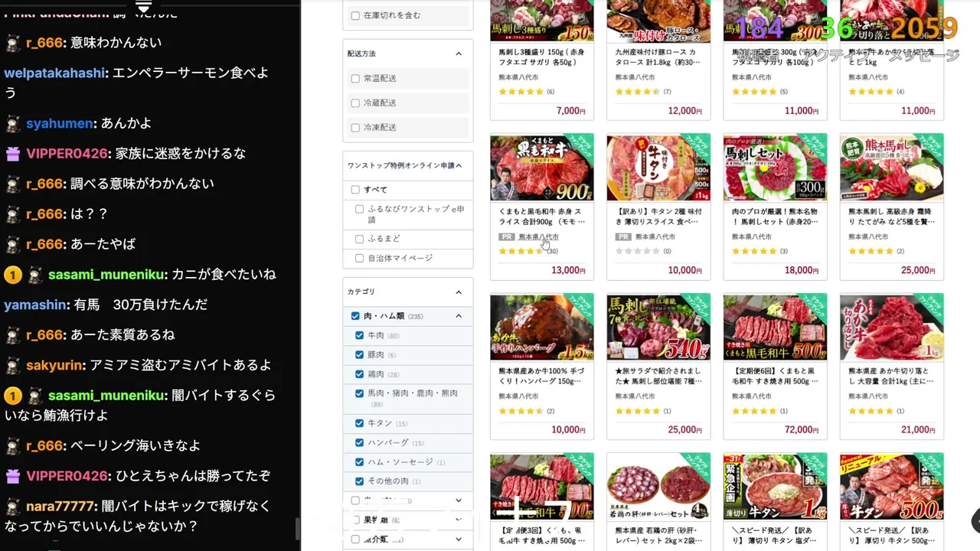Uncheck 馬肉・猪肉・鹿肉・熊肉 checkbox
The height and width of the screenshot is (551, 980).
(x=360, y=393)
